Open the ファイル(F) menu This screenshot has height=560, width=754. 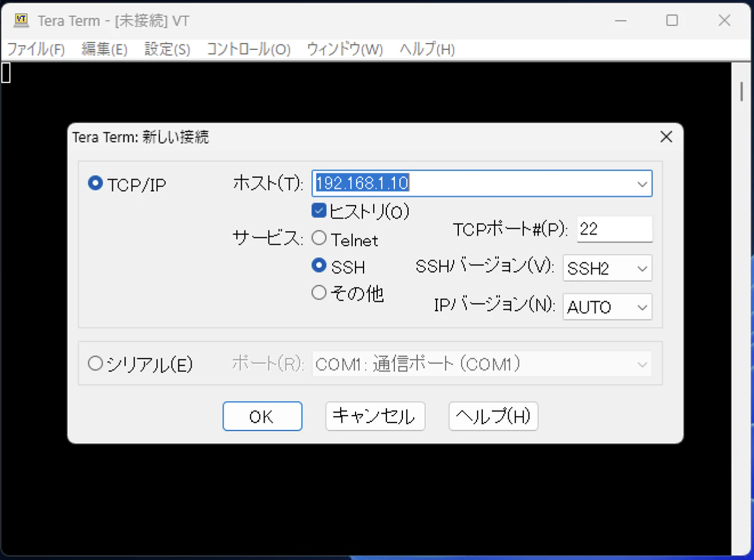click(35, 50)
